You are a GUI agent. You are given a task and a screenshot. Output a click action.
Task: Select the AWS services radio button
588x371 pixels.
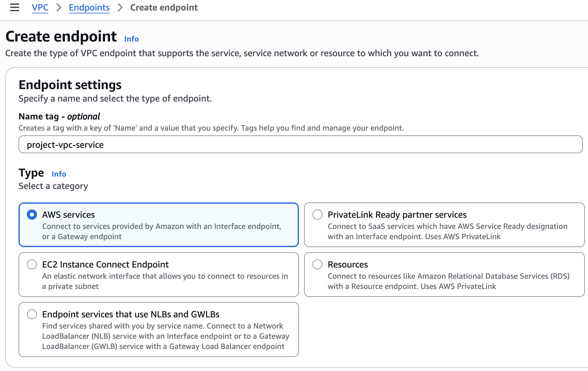pyautogui.click(x=32, y=215)
